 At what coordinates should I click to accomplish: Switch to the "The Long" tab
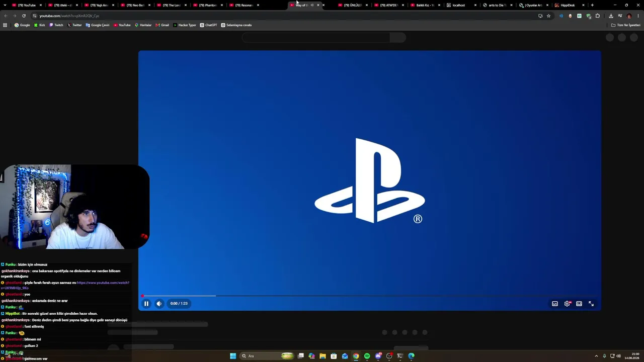(172, 5)
